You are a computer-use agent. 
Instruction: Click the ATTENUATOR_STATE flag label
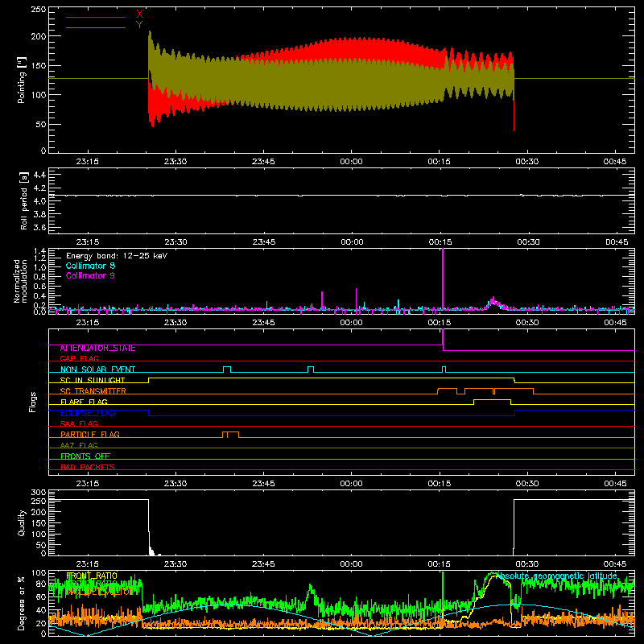point(97,348)
